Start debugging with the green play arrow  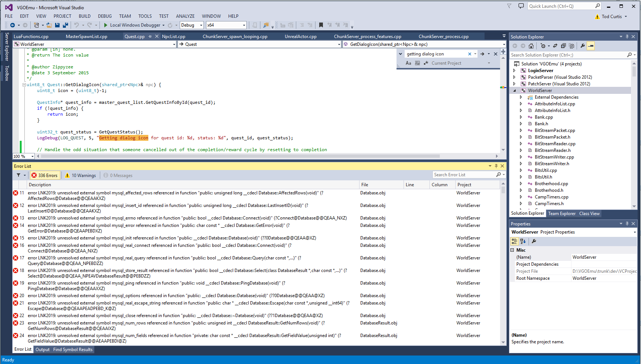[x=106, y=25]
